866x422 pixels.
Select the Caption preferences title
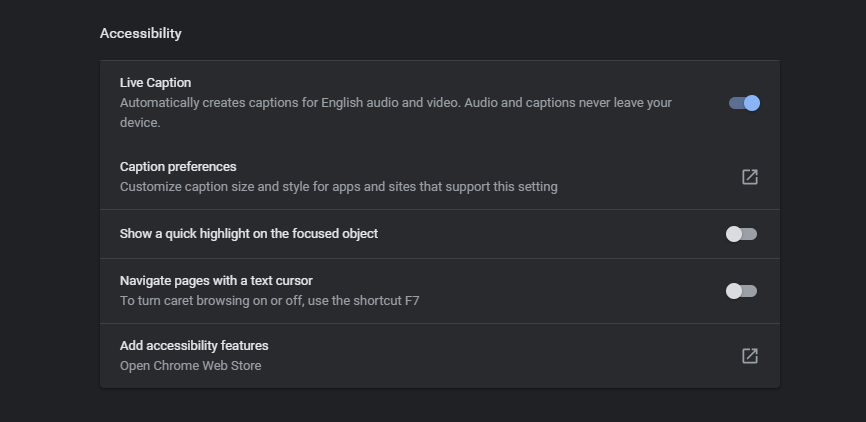tap(178, 166)
